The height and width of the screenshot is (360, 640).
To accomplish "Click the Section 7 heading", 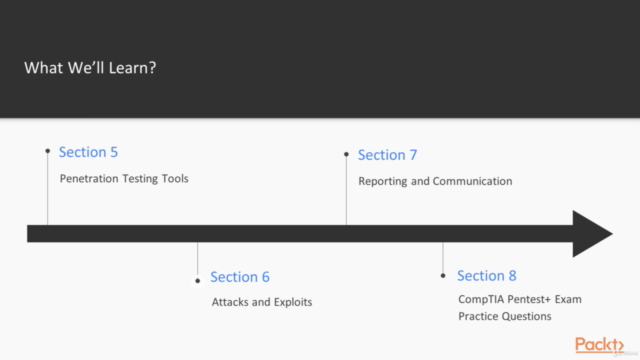I will [387, 155].
